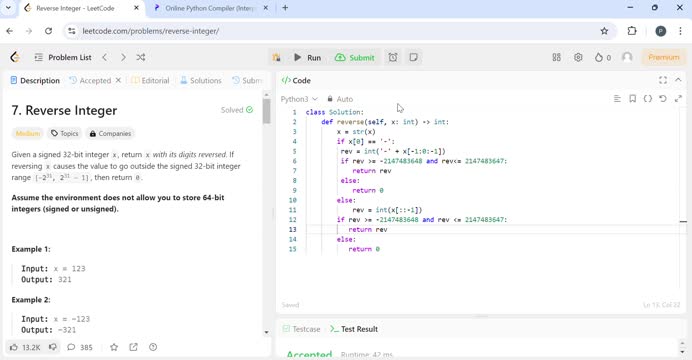Reset code to default icon

point(663,99)
